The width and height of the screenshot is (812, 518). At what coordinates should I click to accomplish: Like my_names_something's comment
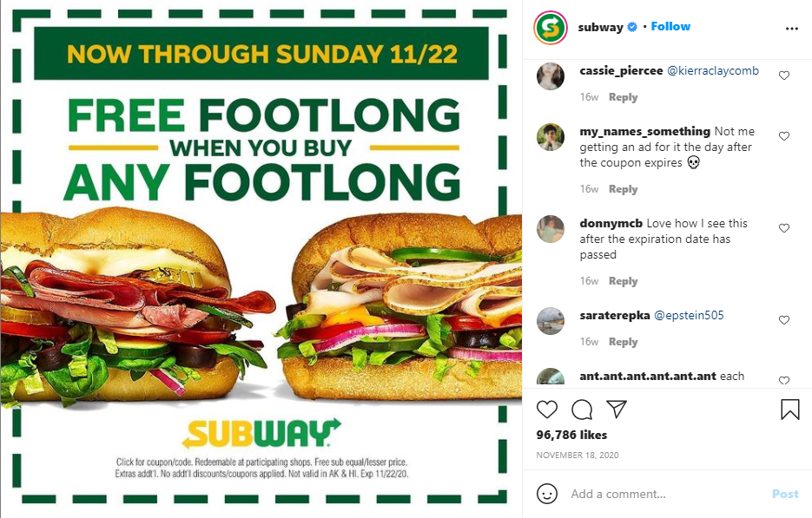(784, 136)
